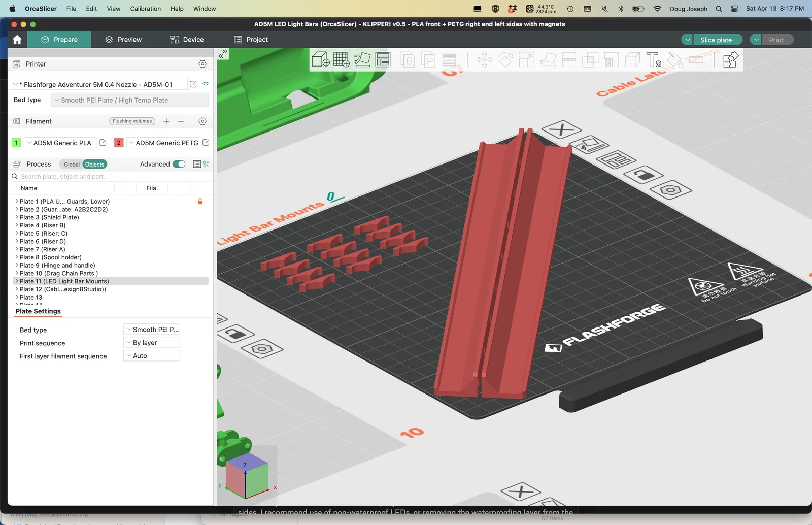Toggle the lock on Plate 1 row
The width and height of the screenshot is (812, 525).
200,201
